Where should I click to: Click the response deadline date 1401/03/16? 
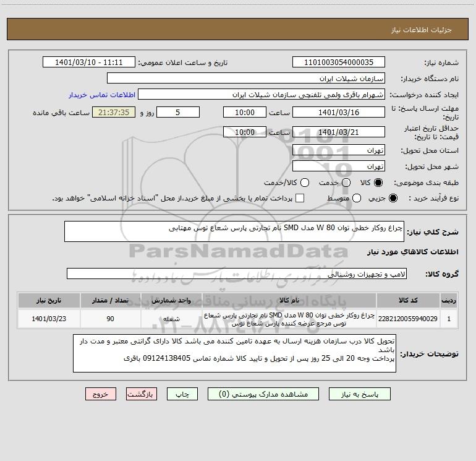click(339, 113)
